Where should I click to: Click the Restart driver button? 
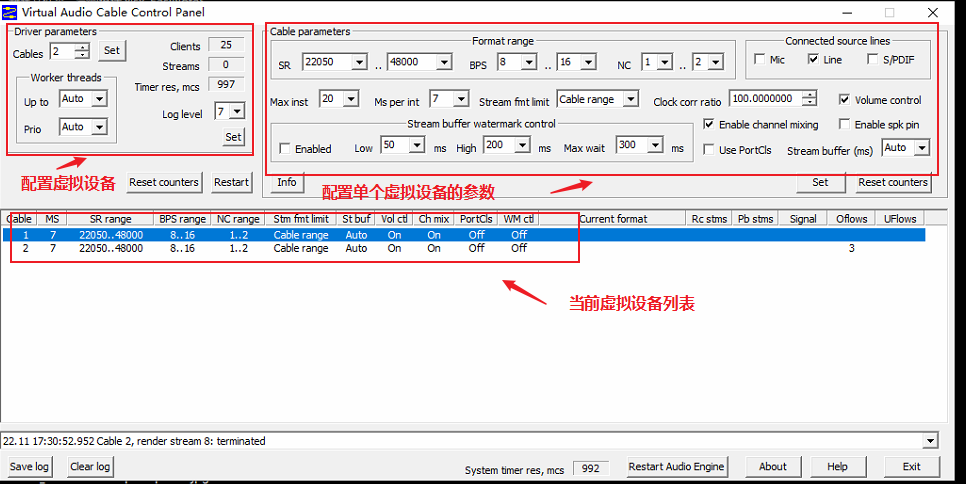tap(232, 182)
